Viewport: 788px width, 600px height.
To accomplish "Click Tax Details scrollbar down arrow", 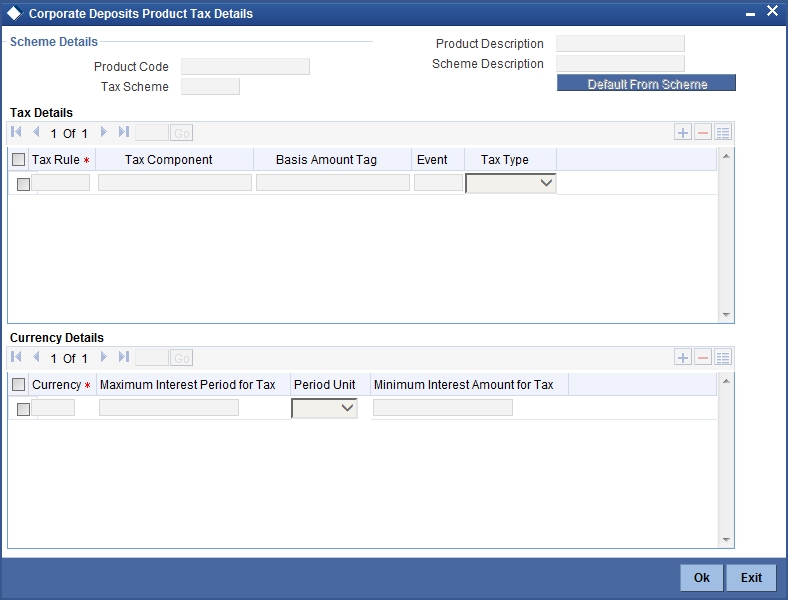I will pos(726,315).
